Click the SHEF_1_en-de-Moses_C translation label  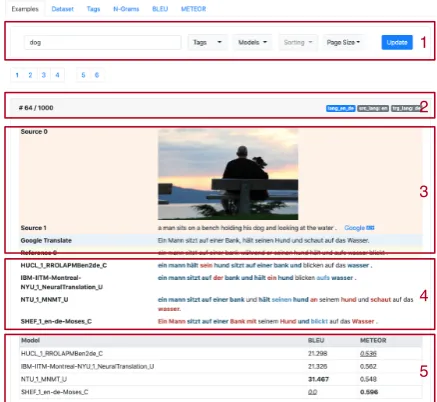pyautogui.click(x=56, y=322)
